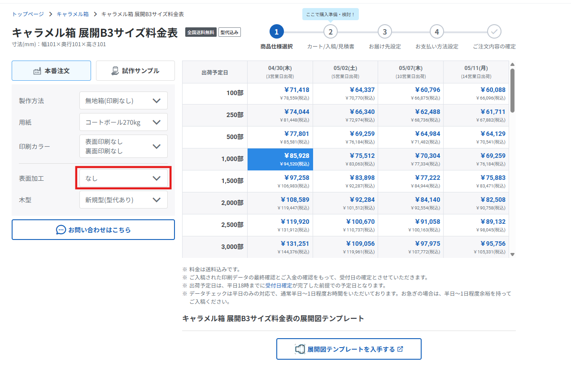Select price ¥64,337 for 100部

345,94
